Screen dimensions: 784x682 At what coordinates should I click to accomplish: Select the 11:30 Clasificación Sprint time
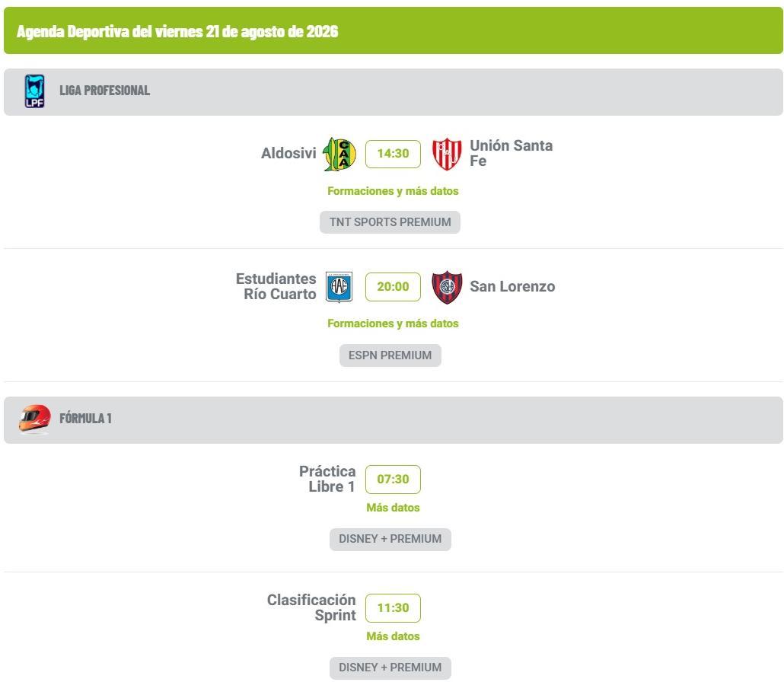393,608
